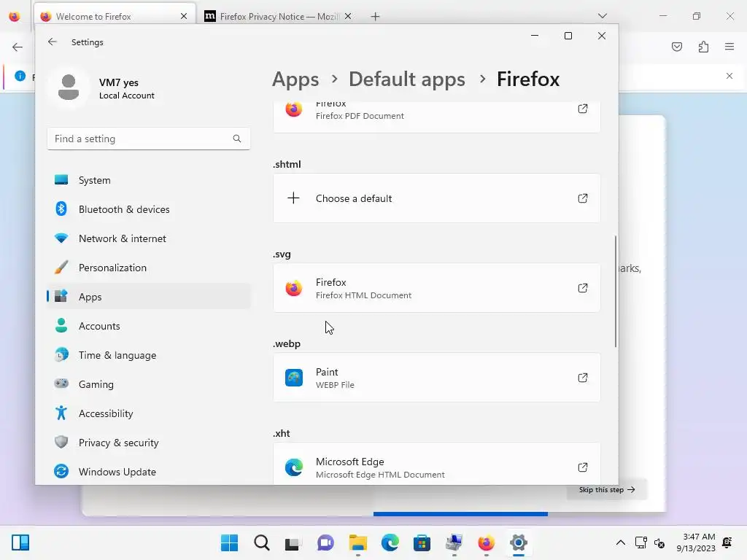The height and width of the screenshot is (560, 747).
Task: Click the Firefox onboarding progress bar
Action: 461,514
